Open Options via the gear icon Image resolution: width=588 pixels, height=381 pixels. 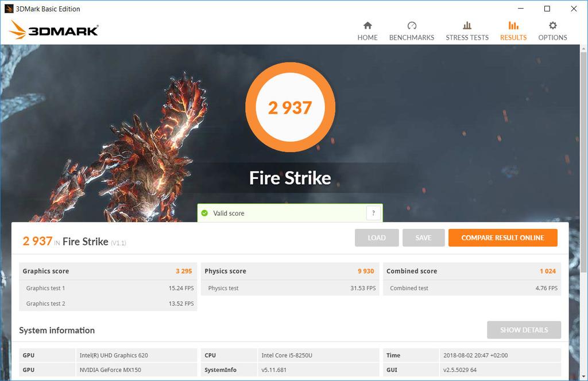pyautogui.click(x=553, y=25)
